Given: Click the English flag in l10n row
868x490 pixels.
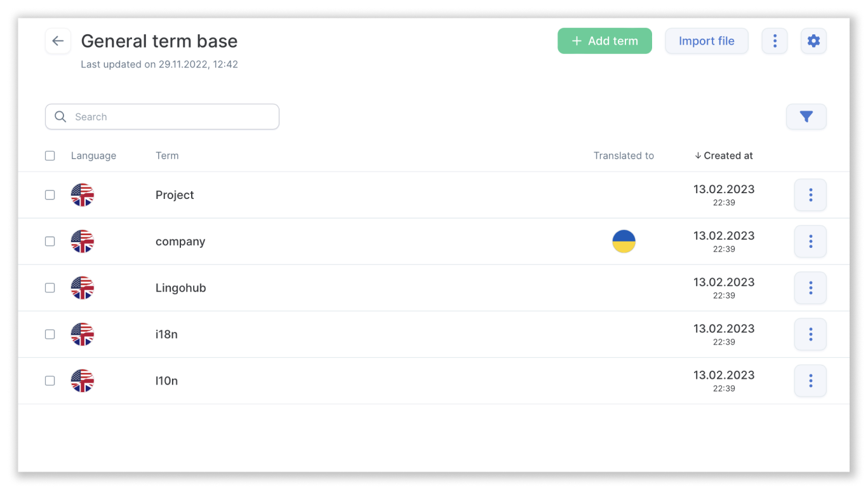Looking at the screenshot, I should pyautogui.click(x=83, y=381).
